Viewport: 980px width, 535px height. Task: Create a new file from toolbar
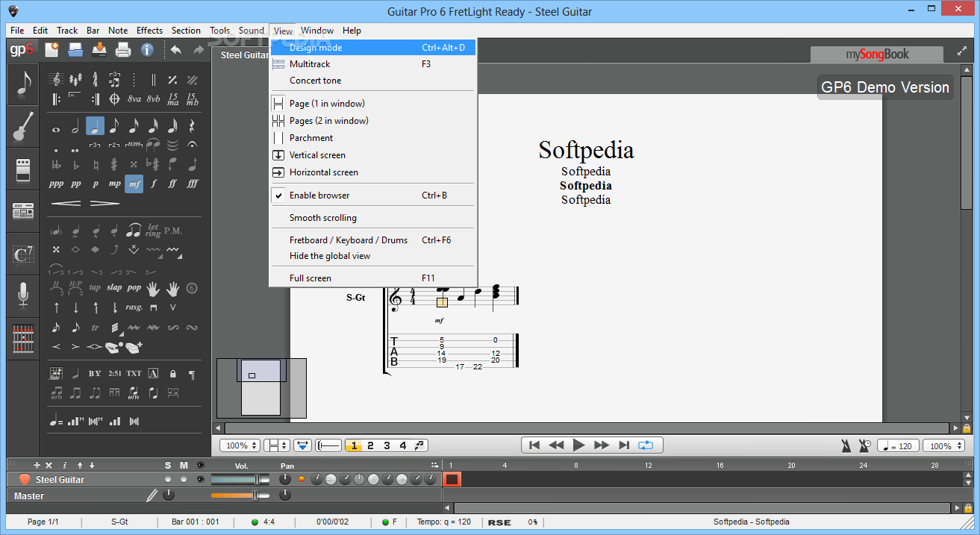pos(52,50)
